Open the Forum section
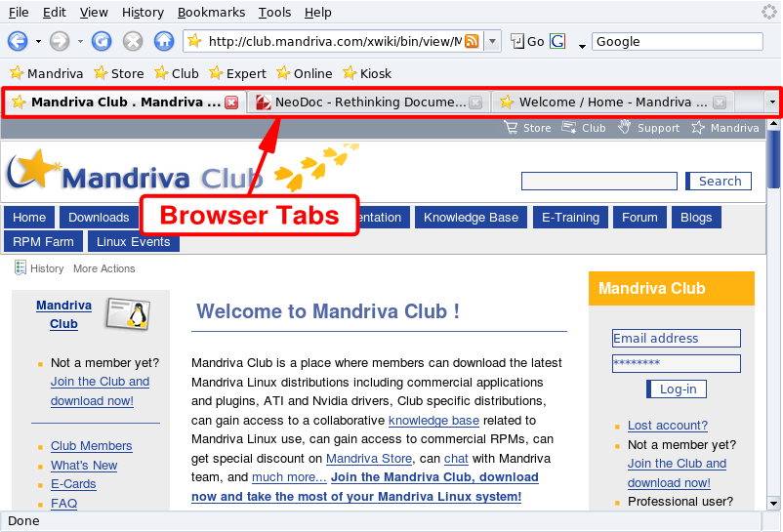Image resolution: width=783 pixels, height=532 pixels. [639, 218]
